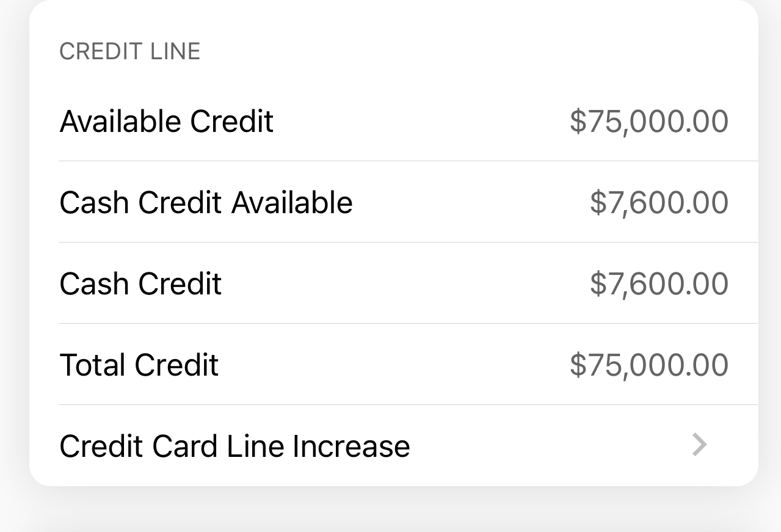The width and height of the screenshot is (781, 532).
Task: Click the divider below Cash Credit Available
Action: pyautogui.click(x=408, y=242)
